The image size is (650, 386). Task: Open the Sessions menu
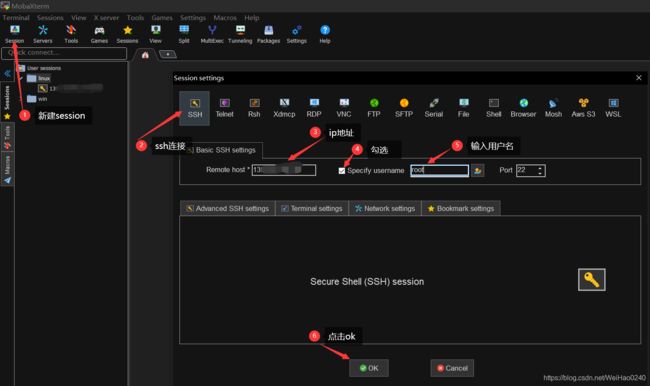(x=50, y=18)
